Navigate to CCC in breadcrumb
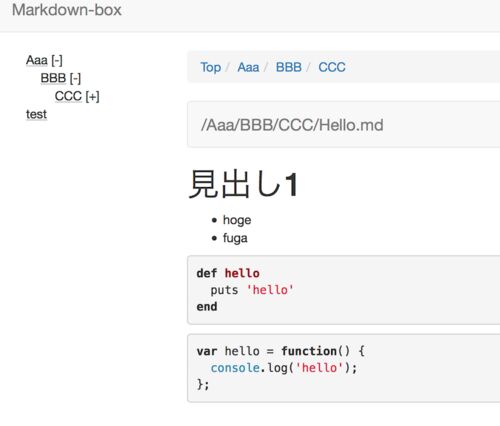This screenshot has height=426, width=500. coord(332,67)
